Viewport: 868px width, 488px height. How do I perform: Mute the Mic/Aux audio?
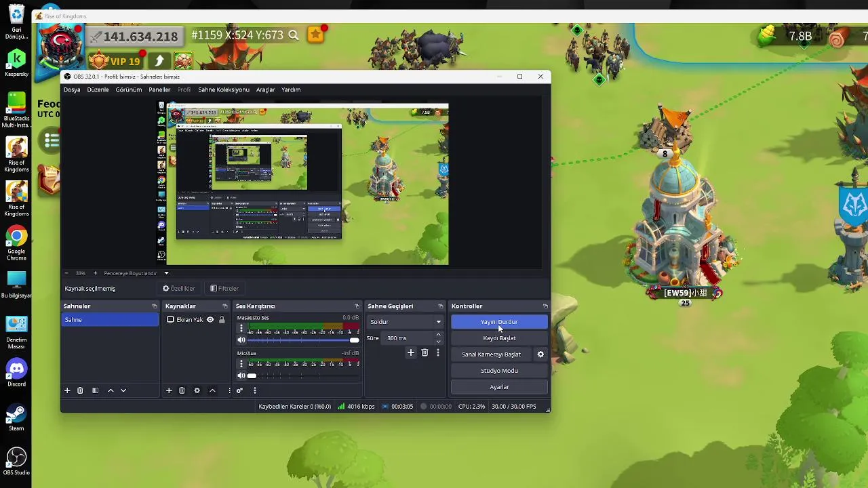click(241, 375)
